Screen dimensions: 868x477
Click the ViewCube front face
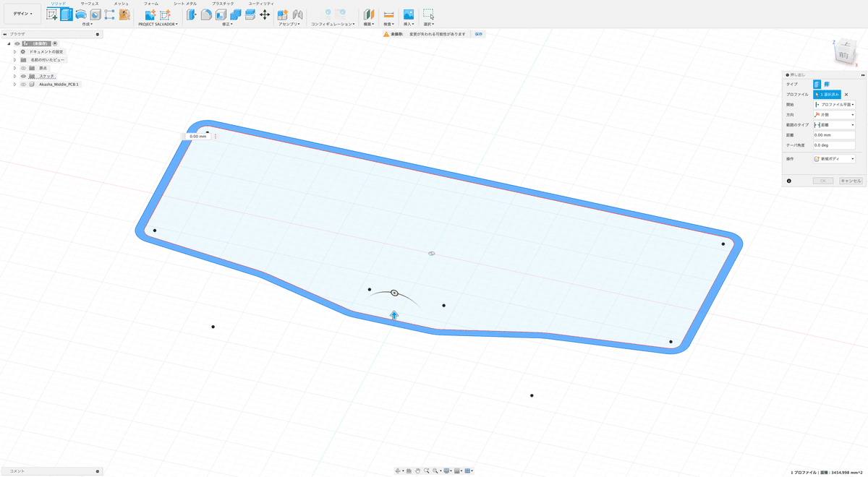pyautogui.click(x=843, y=55)
